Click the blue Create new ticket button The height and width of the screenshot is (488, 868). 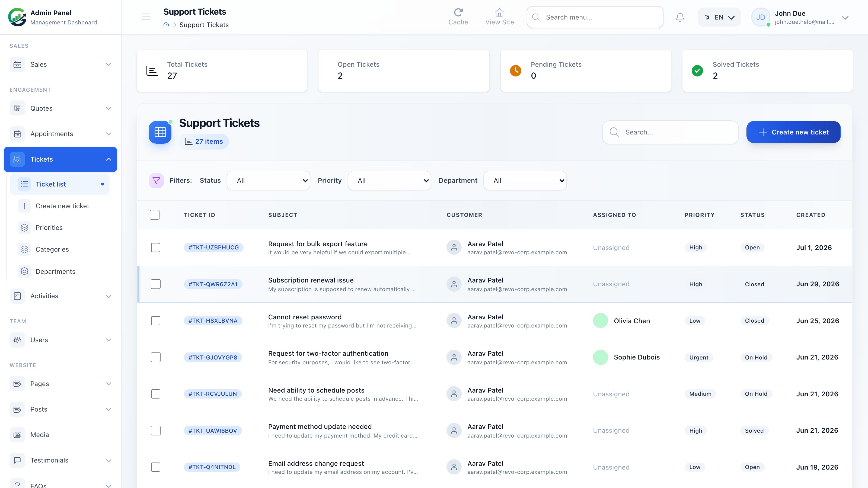[x=793, y=132]
